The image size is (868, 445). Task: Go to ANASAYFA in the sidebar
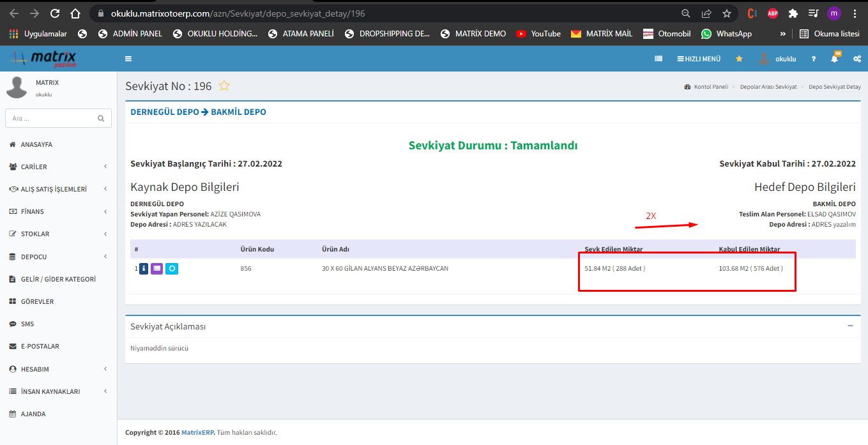(36, 144)
